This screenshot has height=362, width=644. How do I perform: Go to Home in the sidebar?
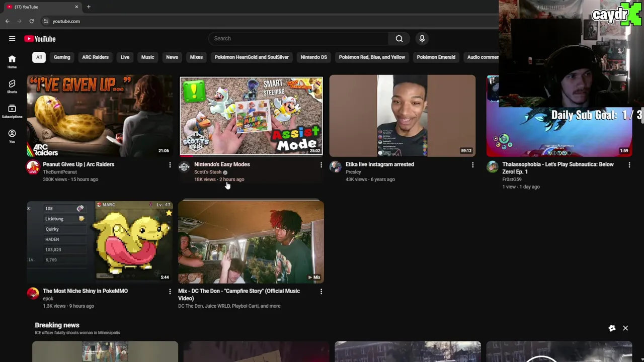click(x=12, y=62)
